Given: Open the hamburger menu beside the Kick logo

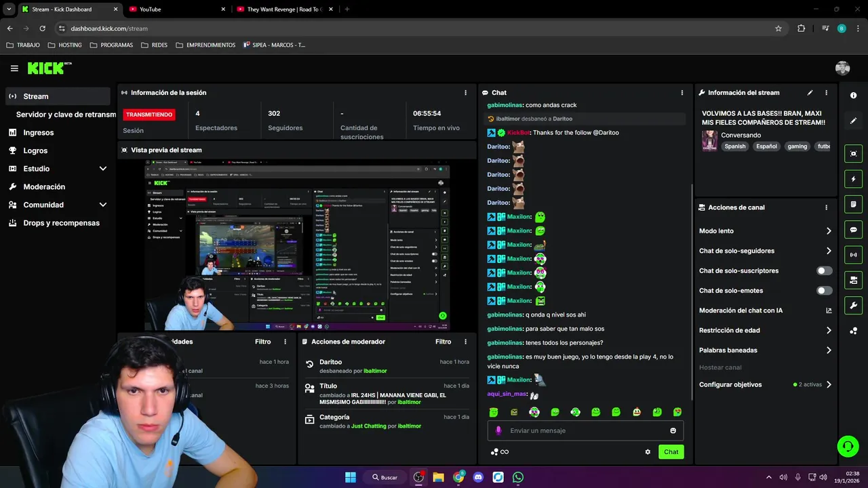Looking at the screenshot, I should (14, 68).
